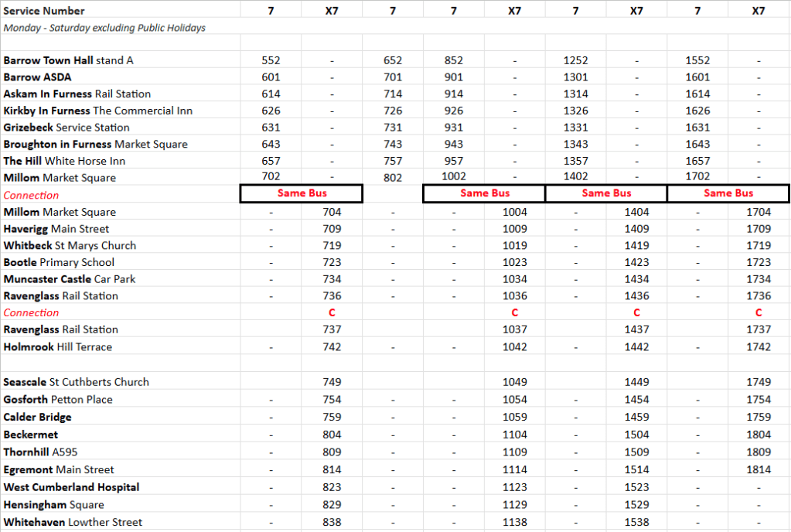Click the rightmost Same Bus box
The width and height of the screenshot is (791, 532).
(728, 193)
